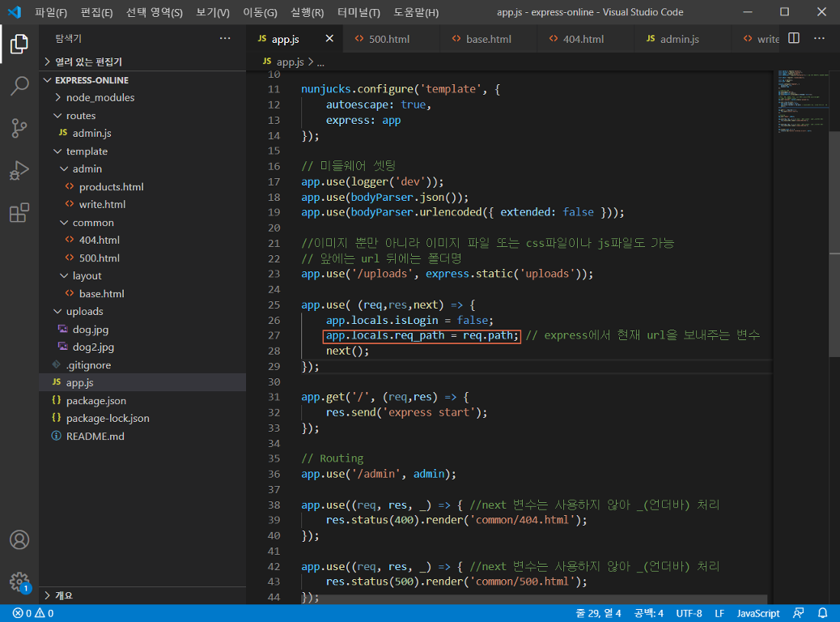Screen dimensions: 840x622
Task: Change encoding via UTF-8 status item
Action: 689,613
